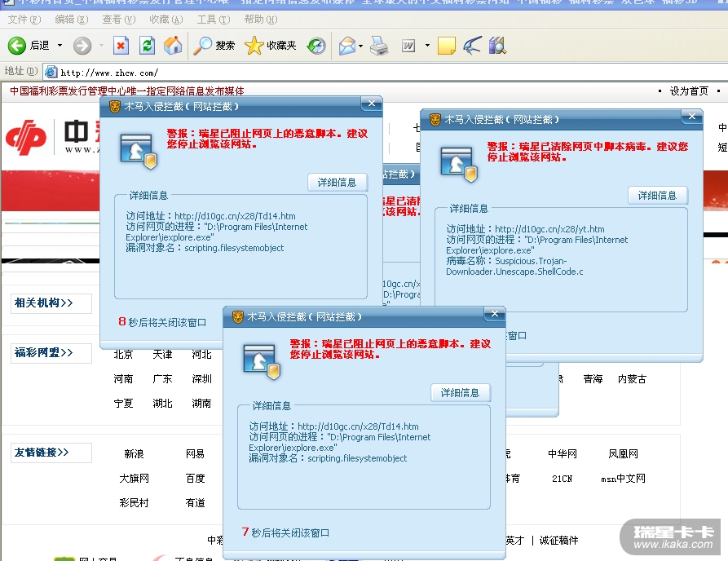Click the tiger logo on yt.htm popup title

(435, 120)
